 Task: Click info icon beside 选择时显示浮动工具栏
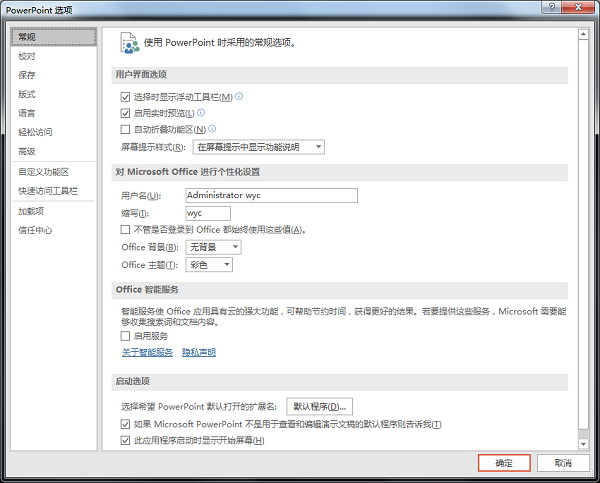tap(239, 96)
